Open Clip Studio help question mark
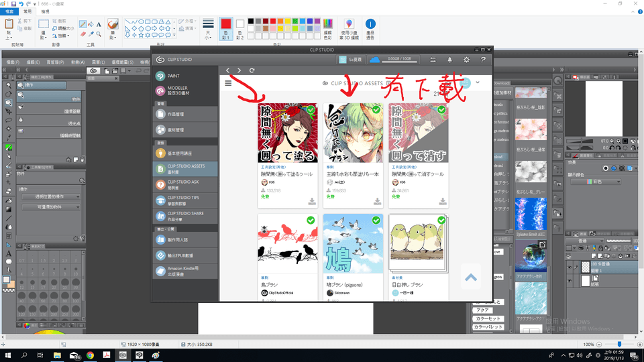 (483, 60)
